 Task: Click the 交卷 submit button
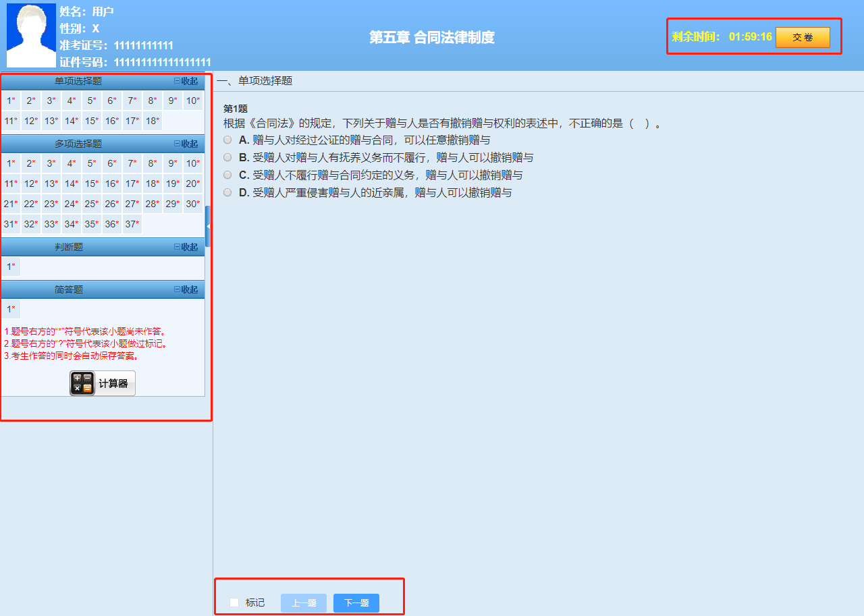pos(803,38)
